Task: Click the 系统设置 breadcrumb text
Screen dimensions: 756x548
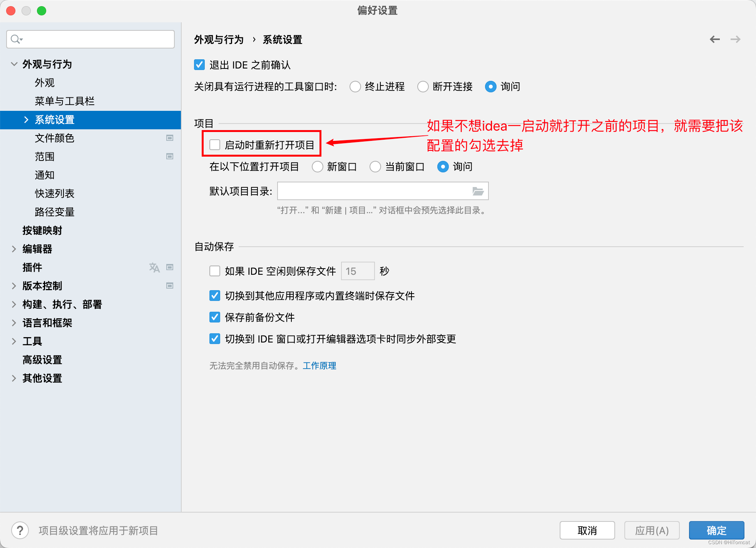Action: pyautogui.click(x=283, y=40)
